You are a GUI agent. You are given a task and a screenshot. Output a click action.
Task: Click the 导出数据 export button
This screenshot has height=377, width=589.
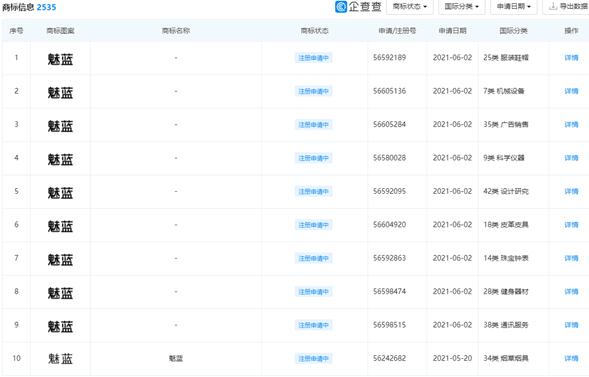pos(567,7)
